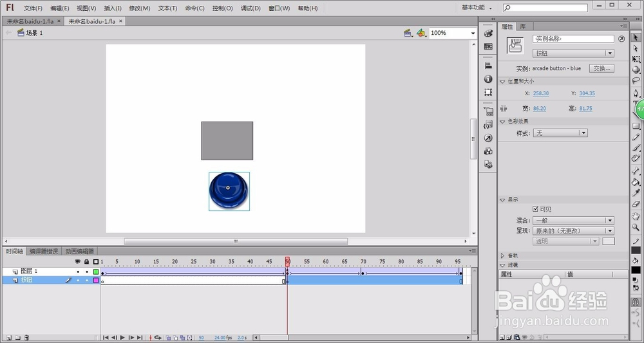Select the Deco tool
The width and height of the screenshot is (644, 343).
[636, 158]
